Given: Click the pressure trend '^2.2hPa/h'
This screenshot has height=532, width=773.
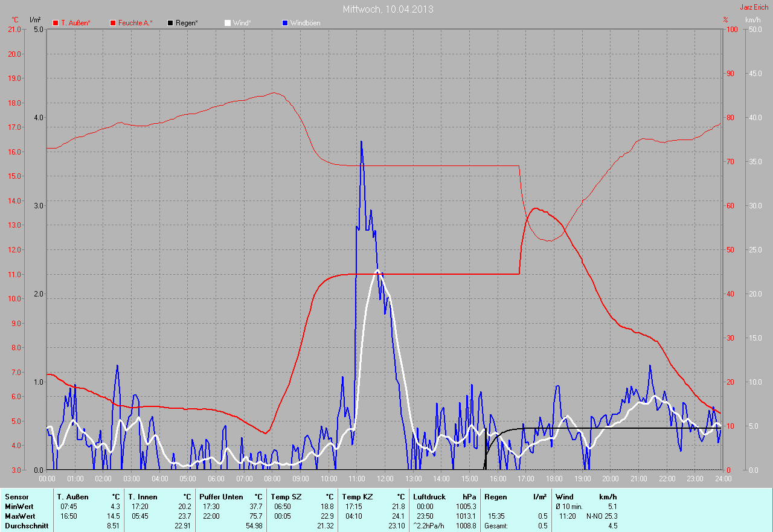Looking at the screenshot, I should [x=429, y=526].
